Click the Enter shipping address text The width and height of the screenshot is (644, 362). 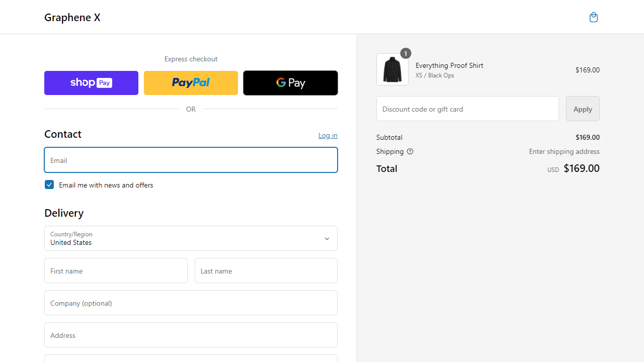coord(564,151)
